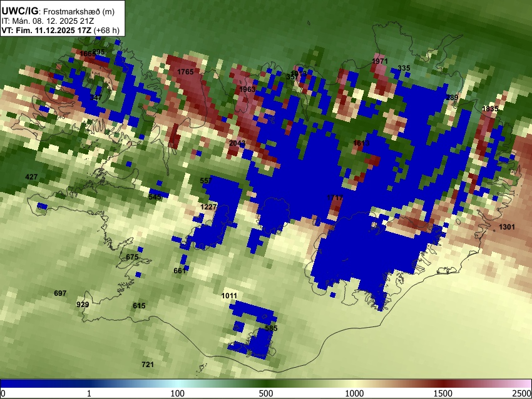Click the legend tick label 500

pyautogui.click(x=266, y=393)
